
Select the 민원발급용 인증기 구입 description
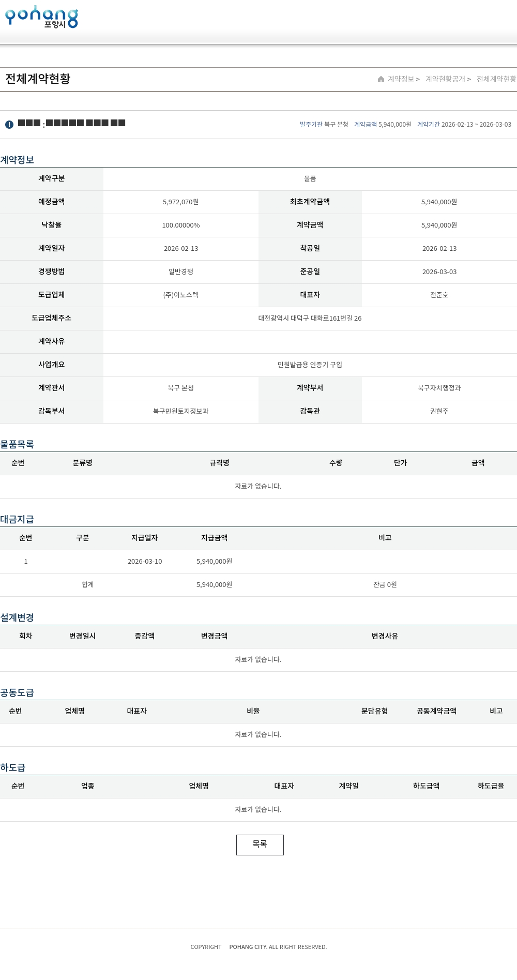[310, 365]
